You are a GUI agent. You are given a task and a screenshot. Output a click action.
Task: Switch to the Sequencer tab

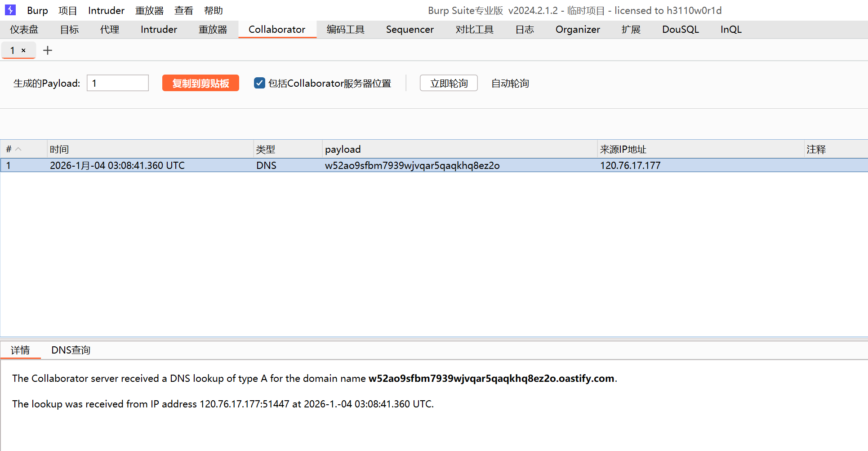coord(410,30)
